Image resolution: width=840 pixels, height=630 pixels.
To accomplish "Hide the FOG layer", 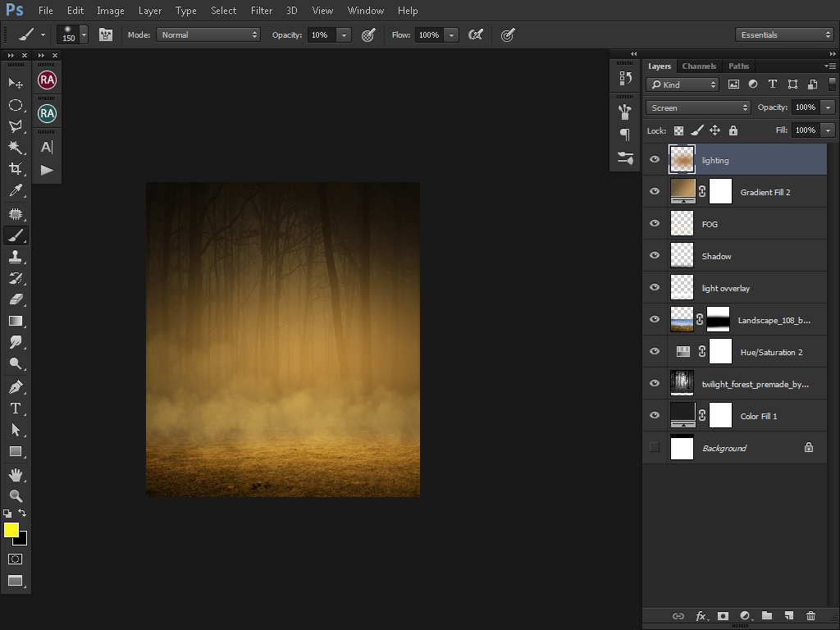I will (655, 224).
